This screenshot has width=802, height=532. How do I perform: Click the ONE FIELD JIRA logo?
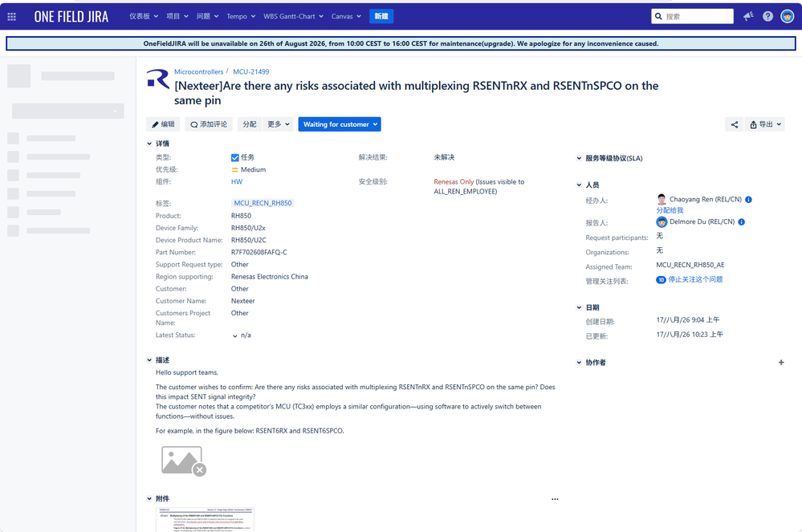coord(71,16)
